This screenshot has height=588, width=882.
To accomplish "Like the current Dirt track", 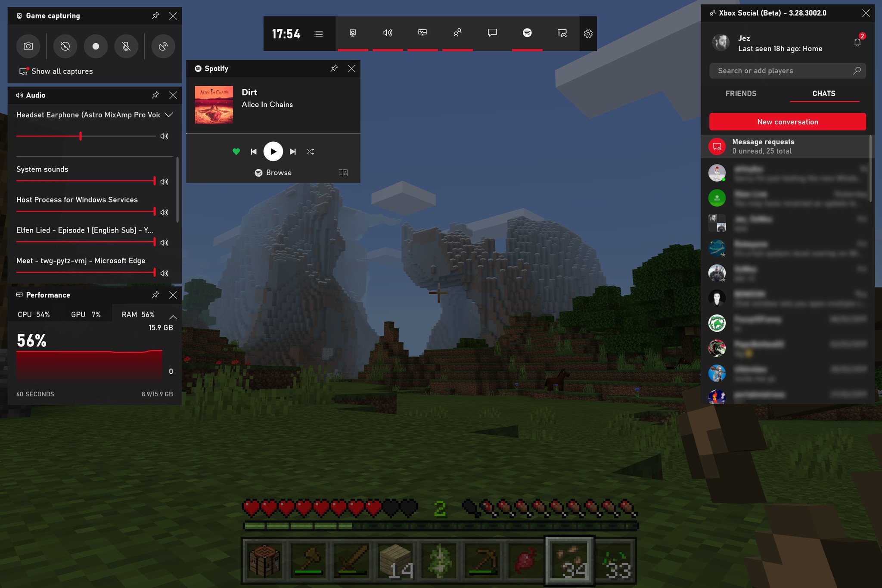I will click(x=236, y=151).
